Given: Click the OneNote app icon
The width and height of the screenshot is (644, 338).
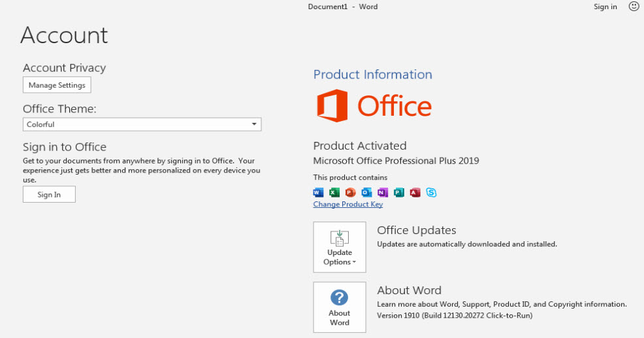Looking at the screenshot, I should (383, 192).
